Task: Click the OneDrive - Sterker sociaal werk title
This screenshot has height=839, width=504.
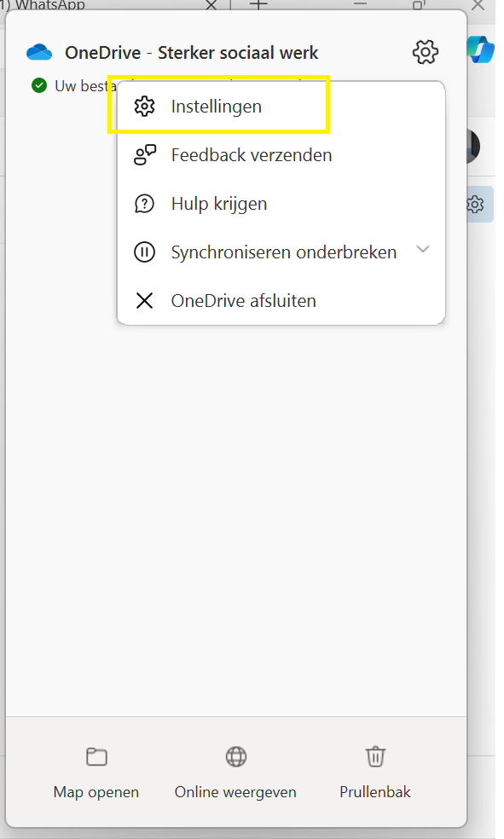Action: (192, 53)
